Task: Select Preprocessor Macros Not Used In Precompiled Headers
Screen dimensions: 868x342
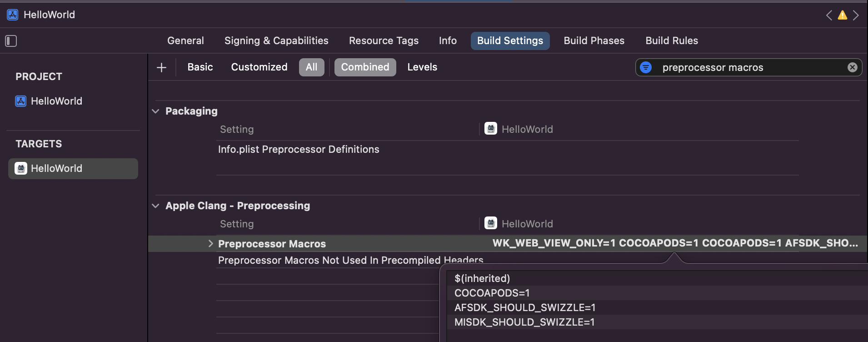Action: (x=350, y=261)
